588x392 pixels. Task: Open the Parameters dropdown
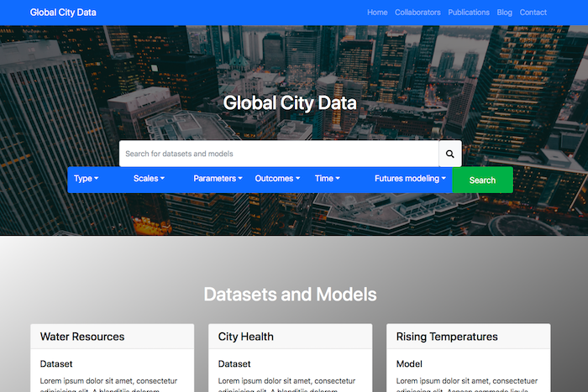tap(218, 179)
